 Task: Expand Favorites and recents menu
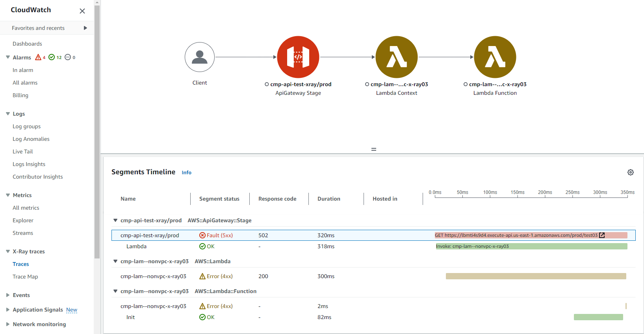[85, 28]
